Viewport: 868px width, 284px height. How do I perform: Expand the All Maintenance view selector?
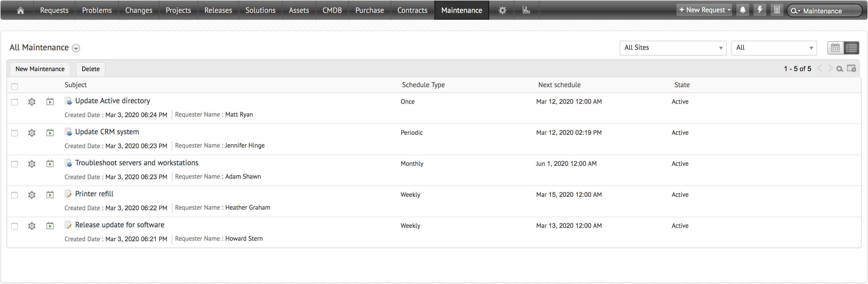click(x=76, y=48)
